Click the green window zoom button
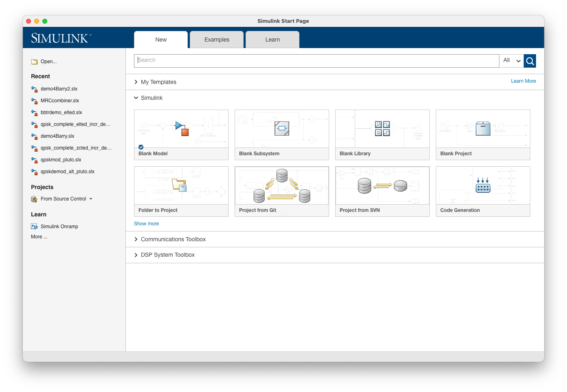The height and width of the screenshot is (392, 567). [45, 21]
